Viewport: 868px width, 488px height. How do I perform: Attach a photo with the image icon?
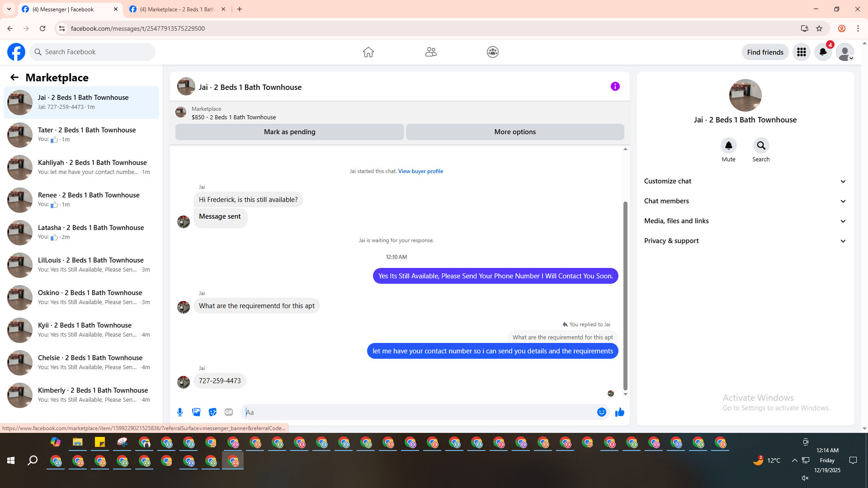pos(196,412)
